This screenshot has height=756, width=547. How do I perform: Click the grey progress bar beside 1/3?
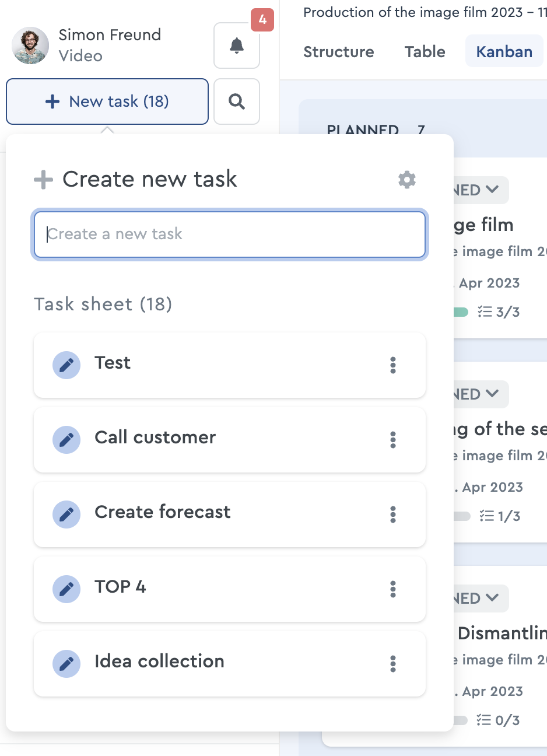[462, 516]
